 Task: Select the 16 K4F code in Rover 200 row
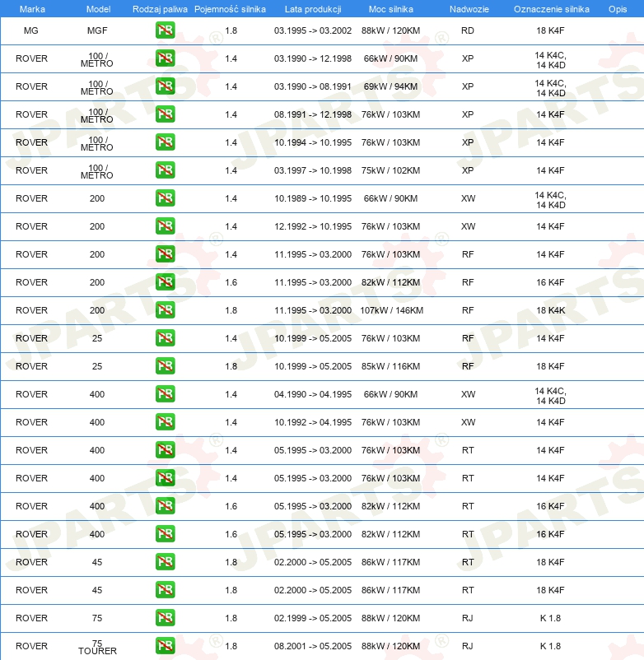[x=550, y=282]
